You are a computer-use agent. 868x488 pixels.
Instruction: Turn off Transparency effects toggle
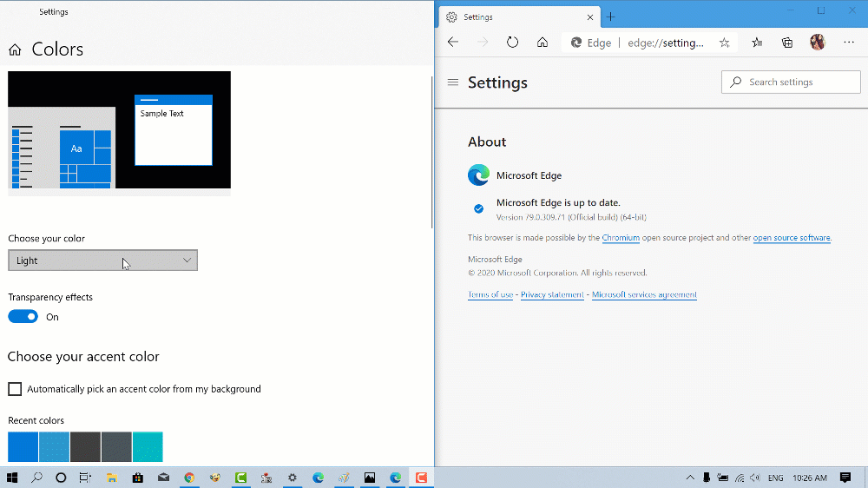click(23, 317)
